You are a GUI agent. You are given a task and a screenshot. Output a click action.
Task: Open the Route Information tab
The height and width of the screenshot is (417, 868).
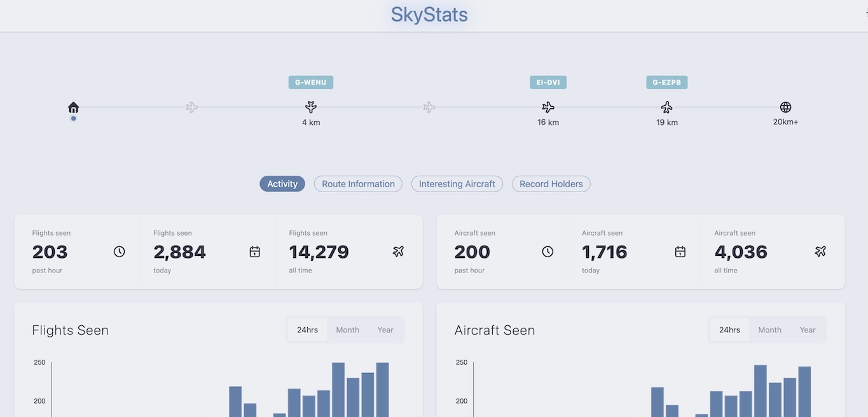(x=358, y=184)
